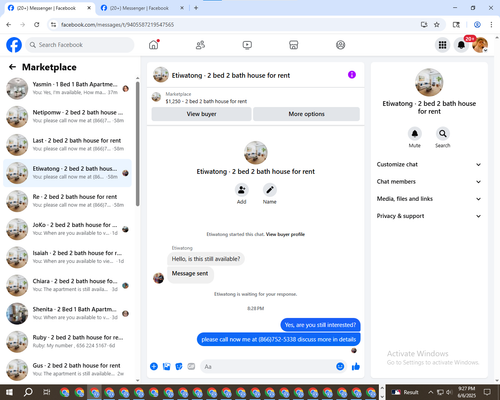Open the Watch video icon
The width and height of the screenshot is (500, 400).
pyautogui.click(x=247, y=45)
